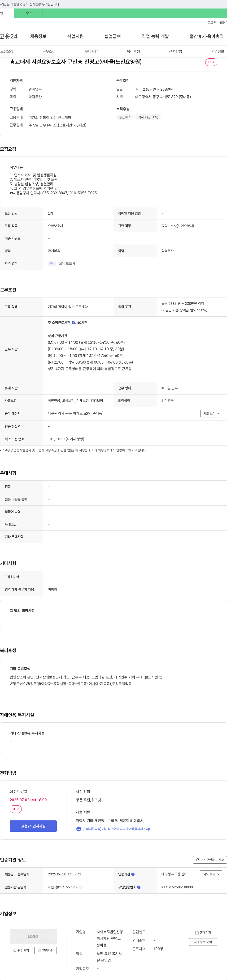Jump to 근무조건 section tab

click(x=49, y=51)
